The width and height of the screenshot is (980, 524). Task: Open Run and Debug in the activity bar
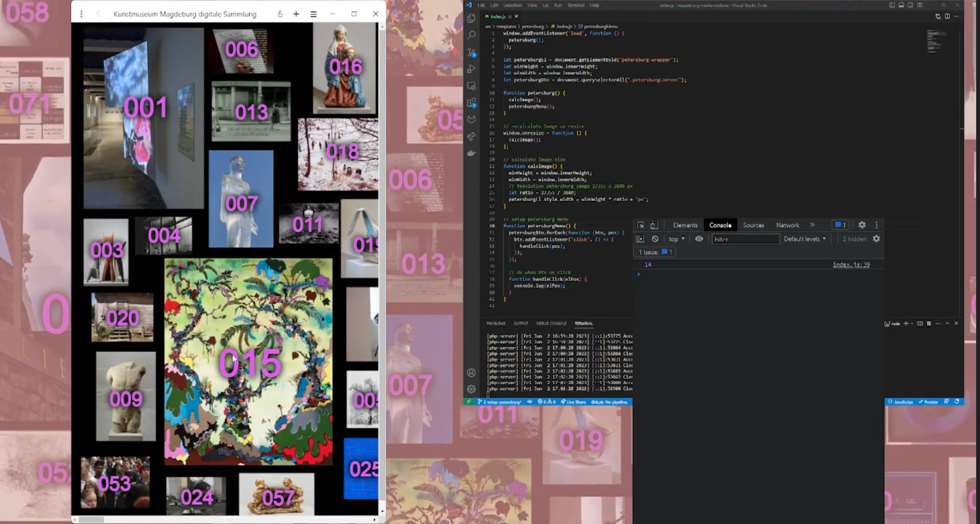(x=472, y=69)
